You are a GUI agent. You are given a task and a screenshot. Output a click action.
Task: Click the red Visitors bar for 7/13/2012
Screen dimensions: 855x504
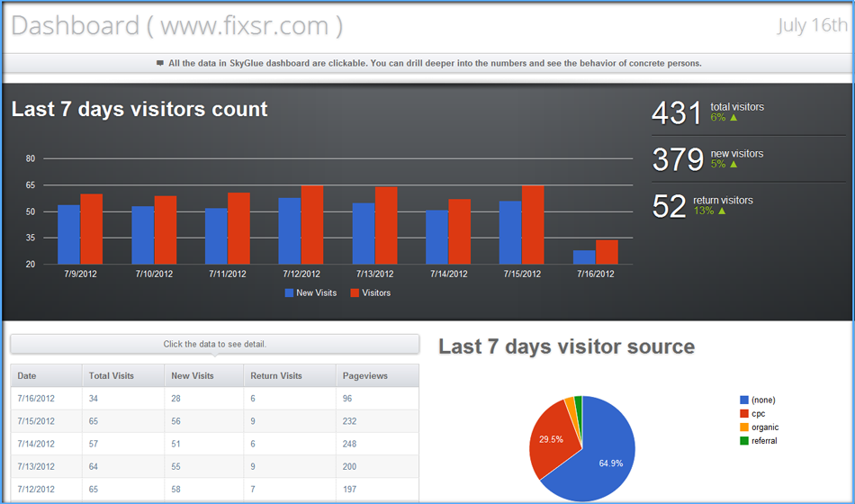coord(386,226)
